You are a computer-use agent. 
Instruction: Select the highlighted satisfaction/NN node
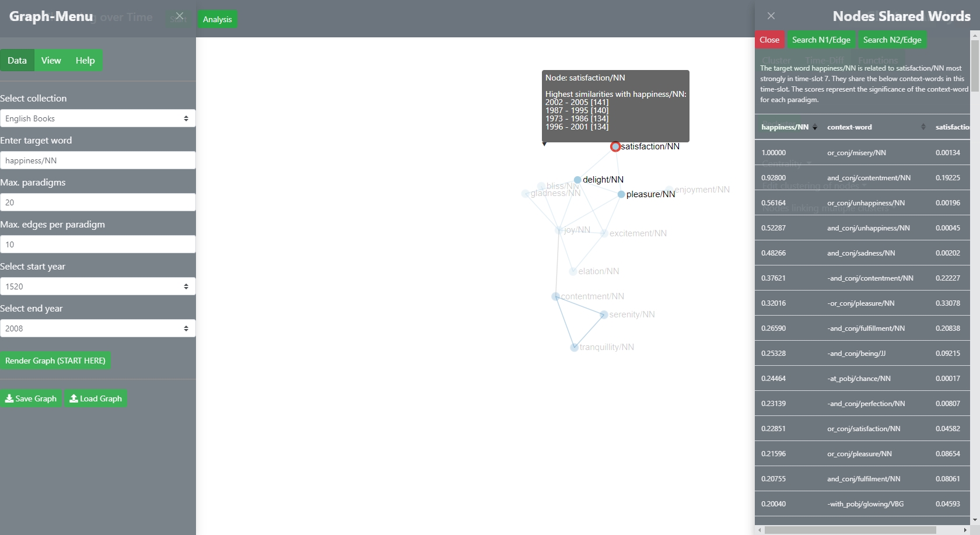click(x=614, y=146)
